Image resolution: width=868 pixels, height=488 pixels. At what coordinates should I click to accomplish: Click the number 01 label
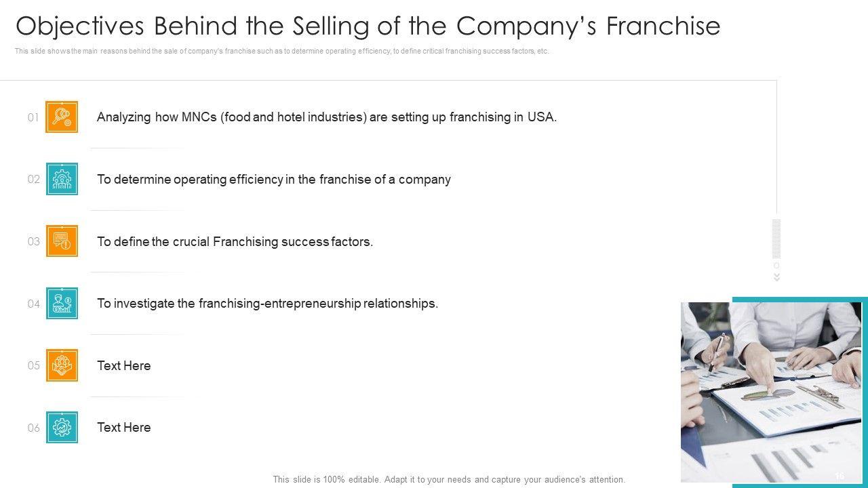[x=33, y=118]
